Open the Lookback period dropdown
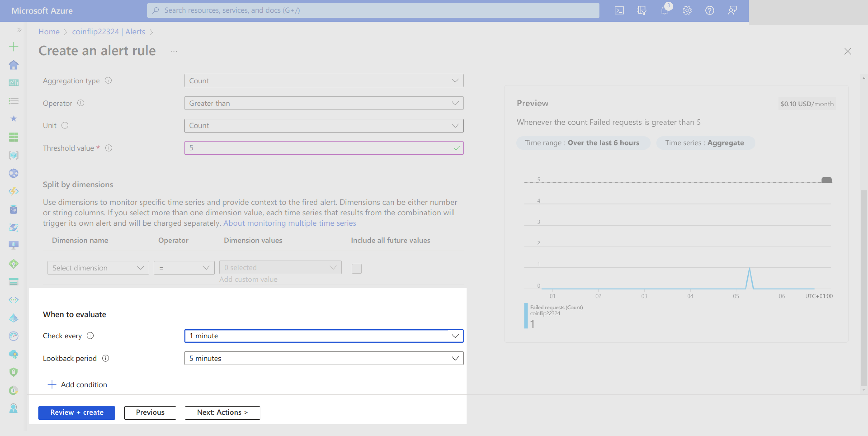Viewport: 868px width, 436px height. [323, 358]
